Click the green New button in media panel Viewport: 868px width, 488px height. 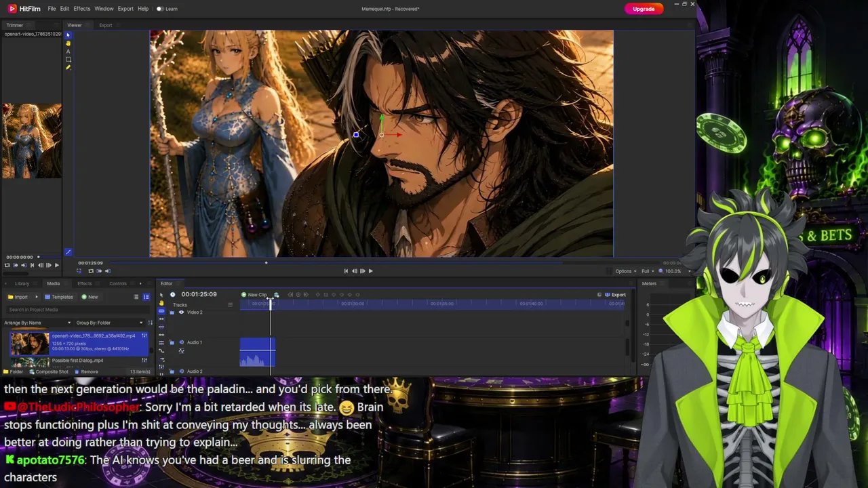[90, 297]
